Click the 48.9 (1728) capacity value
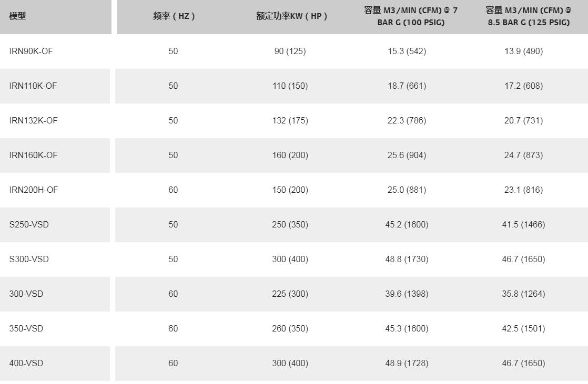The width and height of the screenshot is (588, 384). pos(407,363)
